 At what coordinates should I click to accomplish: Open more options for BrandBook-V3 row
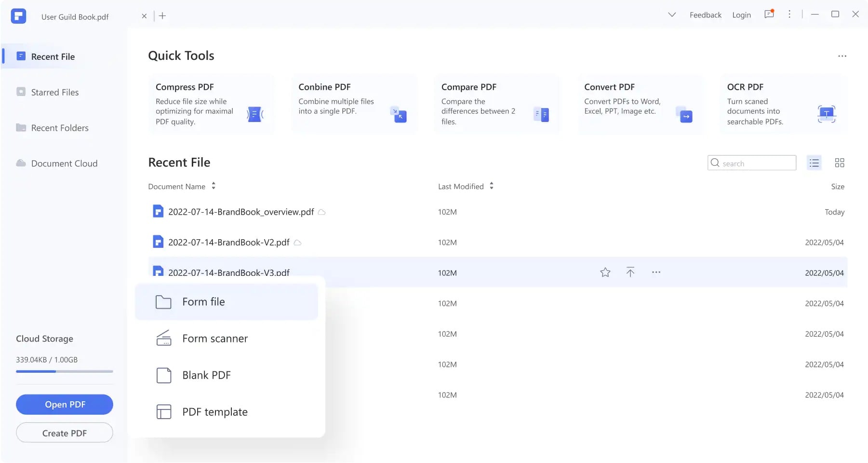tap(656, 272)
